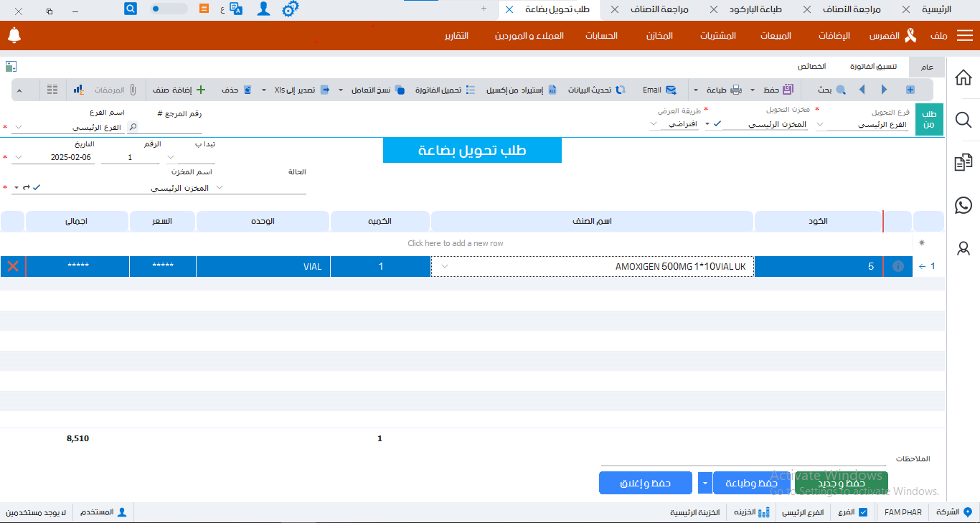The image size is (980, 523).
Task: Toggle the switch in the title bar
Action: [x=169, y=9]
